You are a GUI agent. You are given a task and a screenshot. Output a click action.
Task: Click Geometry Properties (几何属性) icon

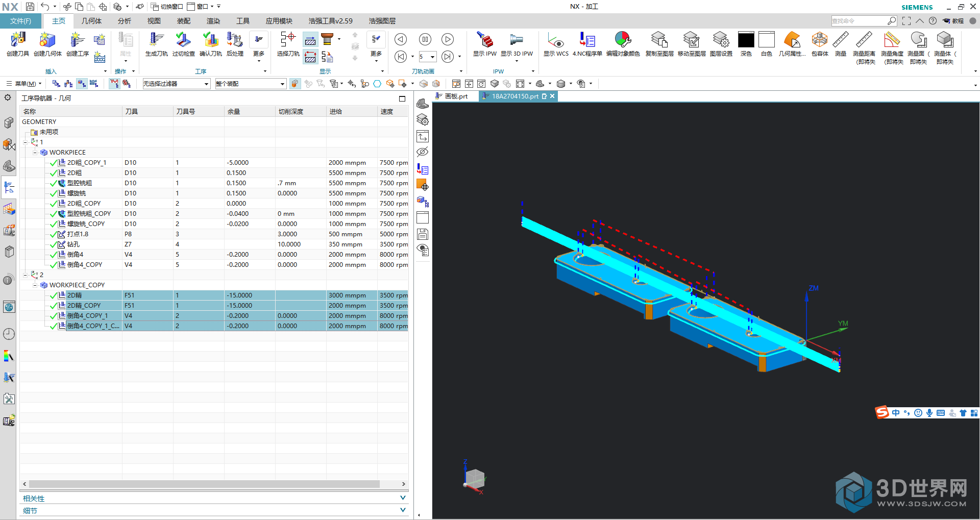[792, 40]
